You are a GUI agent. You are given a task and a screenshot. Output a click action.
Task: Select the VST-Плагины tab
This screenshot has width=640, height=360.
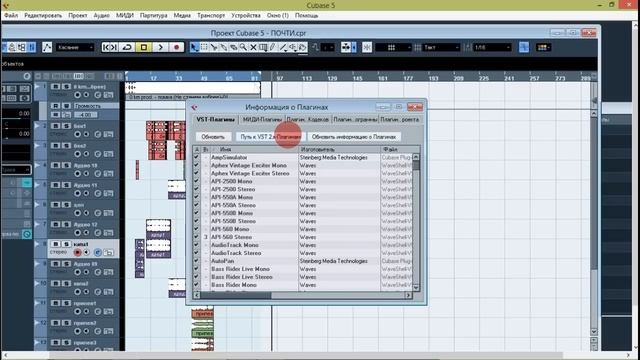[216, 120]
